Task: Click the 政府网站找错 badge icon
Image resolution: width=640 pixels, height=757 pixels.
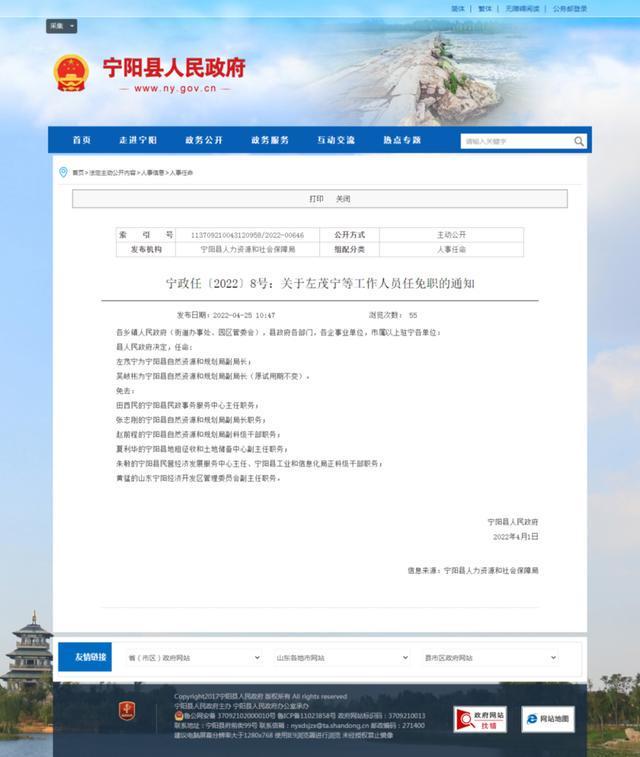Action: click(481, 719)
